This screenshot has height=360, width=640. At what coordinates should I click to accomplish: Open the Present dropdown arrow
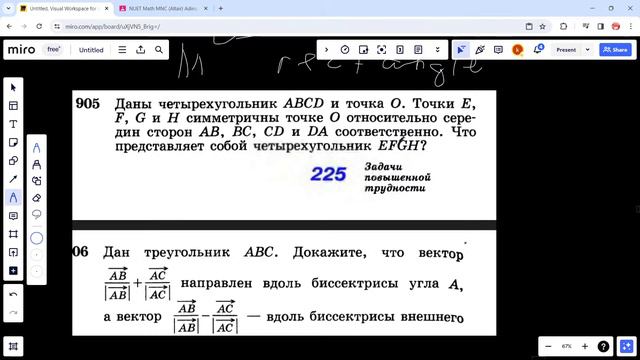(587, 50)
